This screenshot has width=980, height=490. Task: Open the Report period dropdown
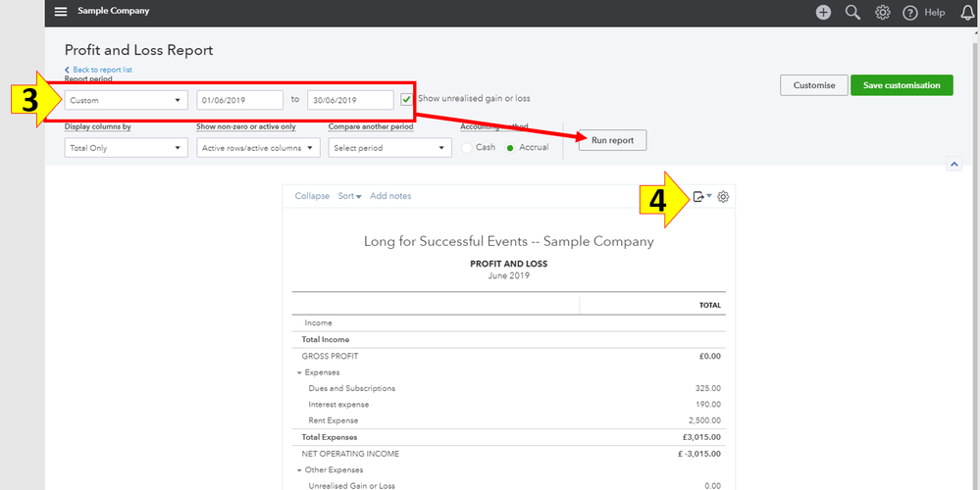point(126,100)
